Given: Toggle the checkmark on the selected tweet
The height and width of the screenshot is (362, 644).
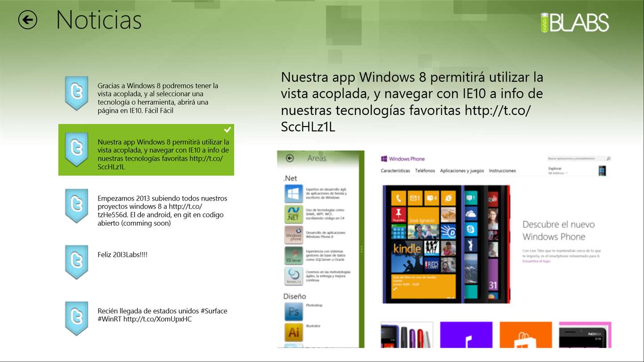Looking at the screenshot, I should coord(228,130).
